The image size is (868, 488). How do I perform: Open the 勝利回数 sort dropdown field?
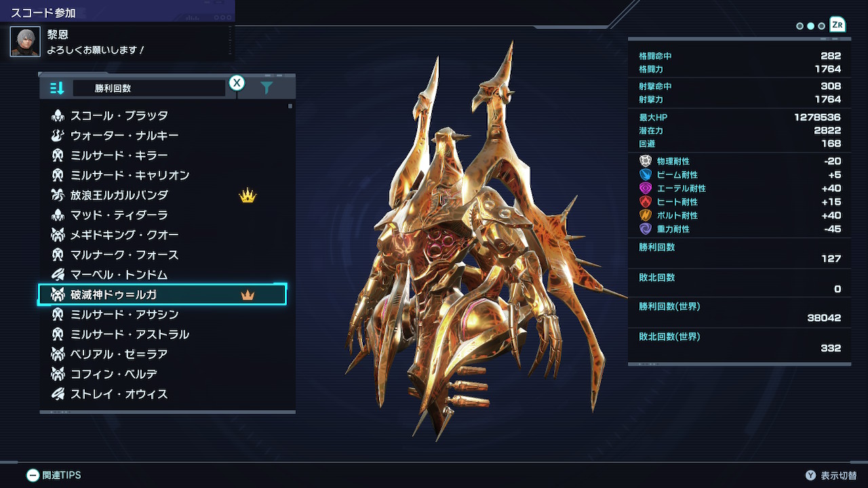[149, 88]
